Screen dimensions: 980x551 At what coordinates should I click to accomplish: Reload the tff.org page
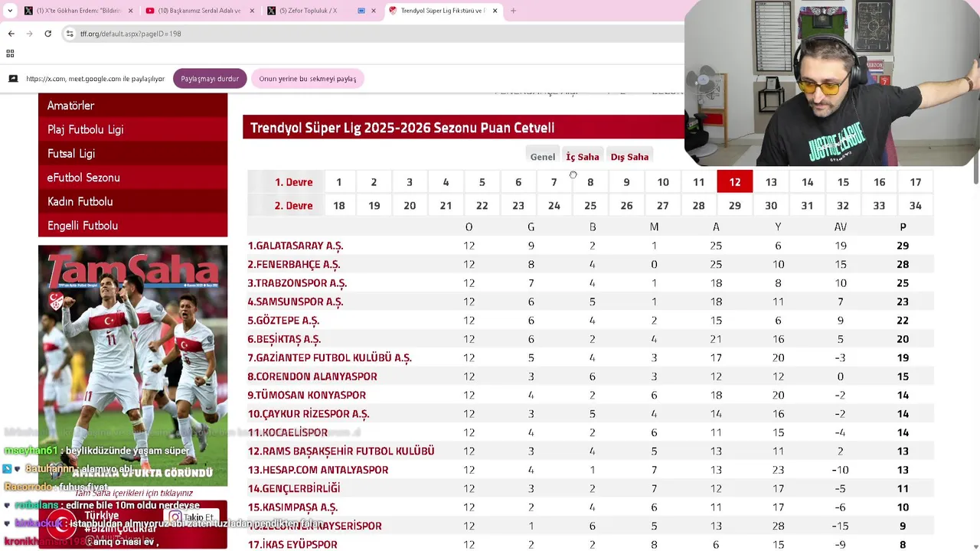pyautogui.click(x=47, y=34)
